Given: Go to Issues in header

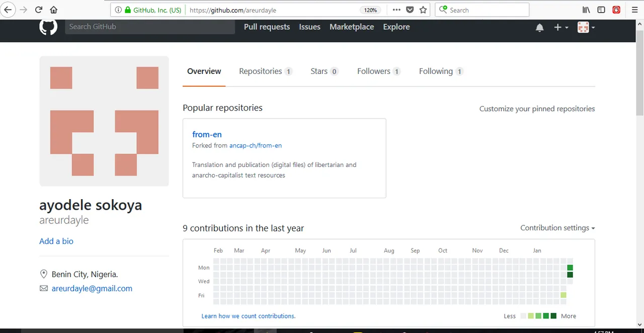Looking at the screenshot, I should [309, 27].
